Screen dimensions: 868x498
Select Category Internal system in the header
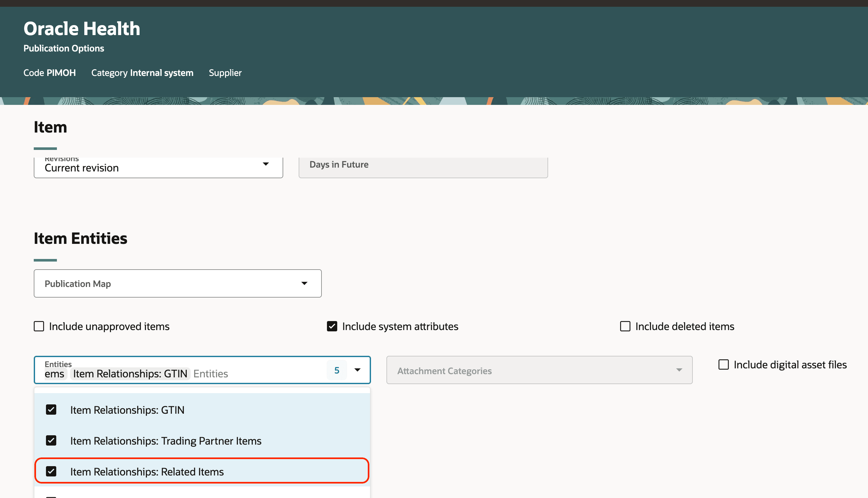pyautogui.click(x=142, y=72)
